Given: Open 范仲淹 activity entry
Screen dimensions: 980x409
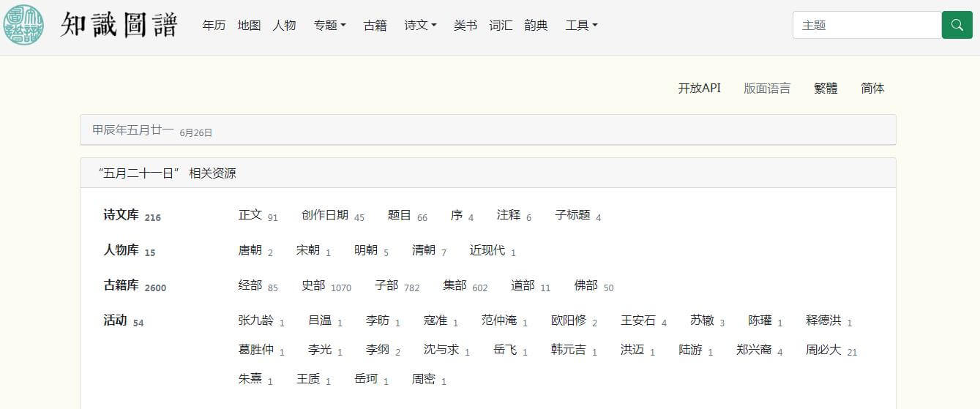Looking at the screenshot, I should pos(499,320).
